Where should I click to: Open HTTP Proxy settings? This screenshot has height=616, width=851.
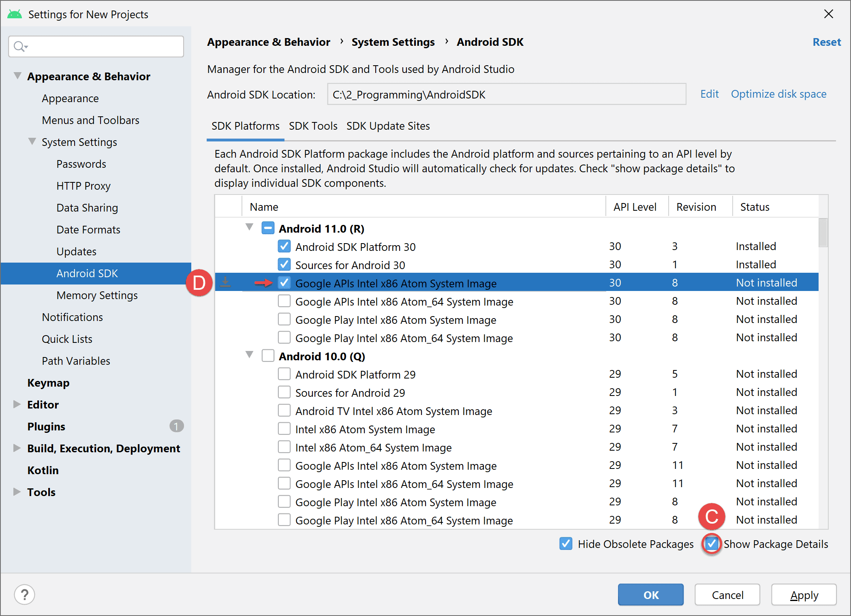tap(83, 186)
